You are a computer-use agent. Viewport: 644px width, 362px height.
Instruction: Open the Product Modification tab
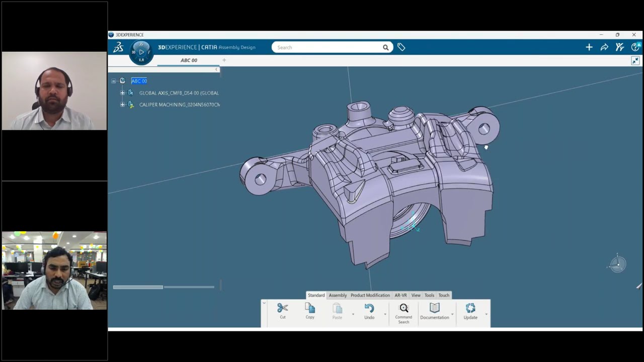click(x=370, y=295)
